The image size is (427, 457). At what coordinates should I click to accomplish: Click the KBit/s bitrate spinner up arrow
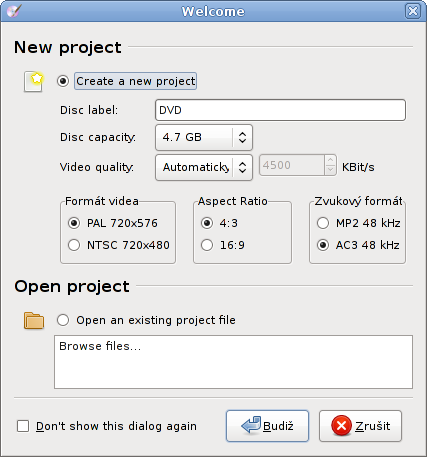point(330,160)
